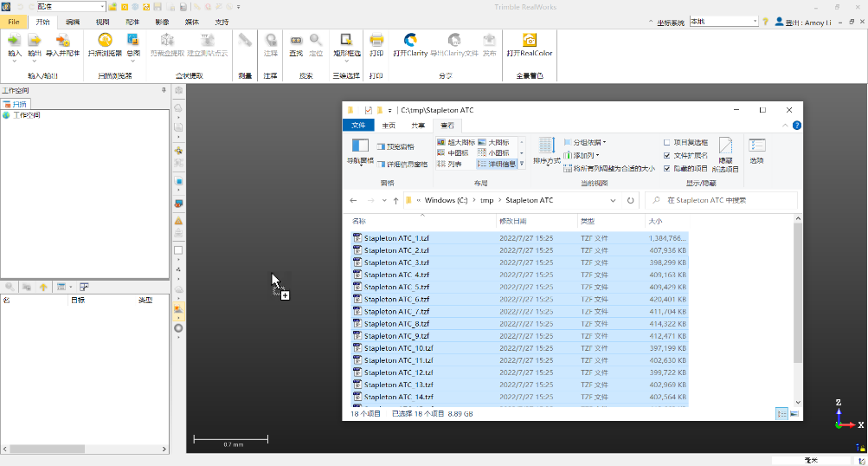Switch to details view using the status bar toggle

click(781, 413)
